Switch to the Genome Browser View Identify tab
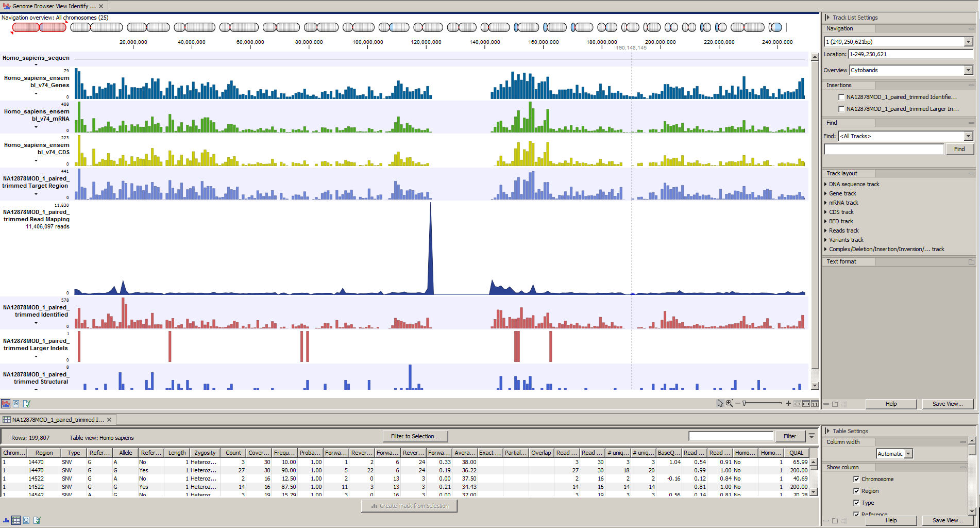Viewport: 980px width, 528px height. [x=52, y=6]
